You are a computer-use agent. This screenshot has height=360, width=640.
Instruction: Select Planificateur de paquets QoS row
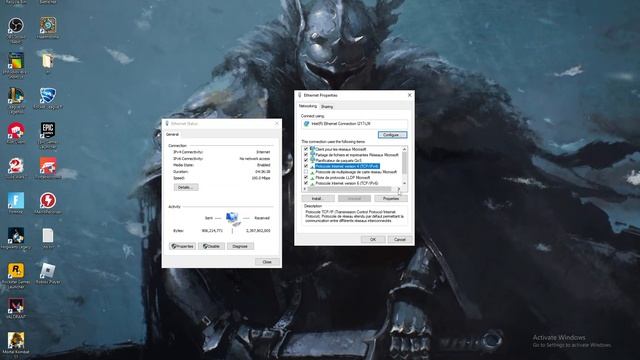pos(338,160)
